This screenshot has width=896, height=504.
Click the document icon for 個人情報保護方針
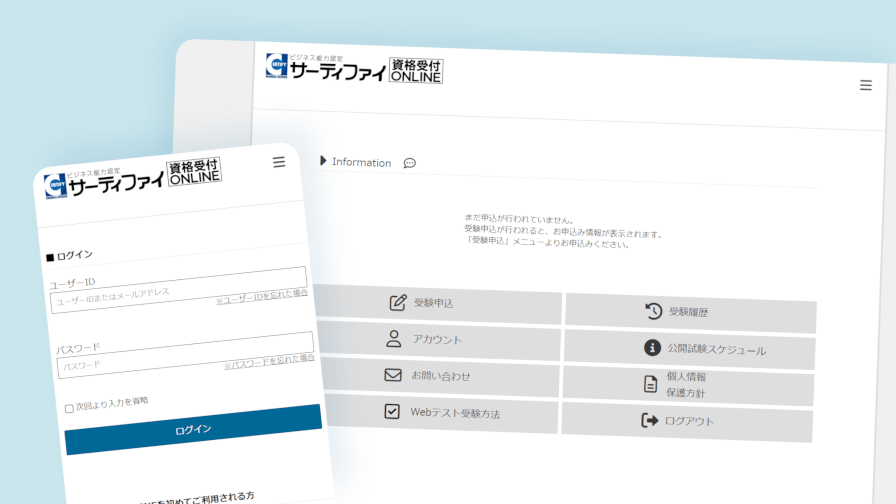click(650, 383)
